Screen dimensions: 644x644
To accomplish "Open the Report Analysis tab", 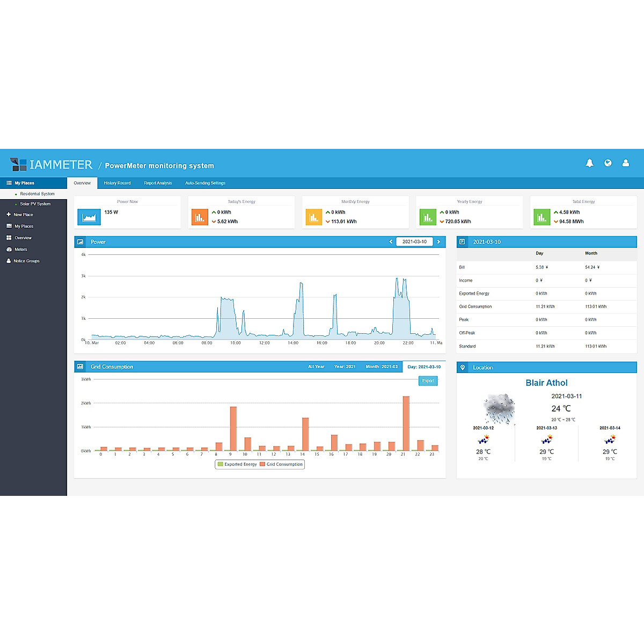I will [x=157, y=183].
